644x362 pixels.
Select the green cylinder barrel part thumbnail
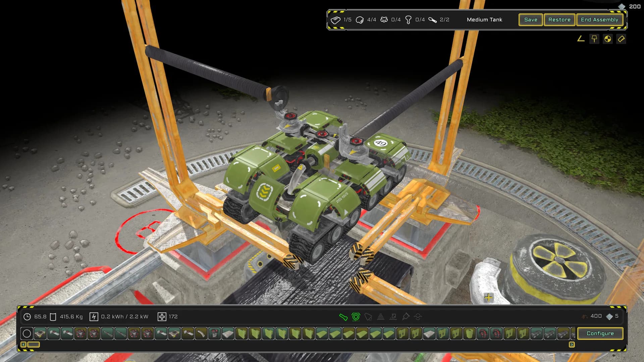(x=470, y=334)
